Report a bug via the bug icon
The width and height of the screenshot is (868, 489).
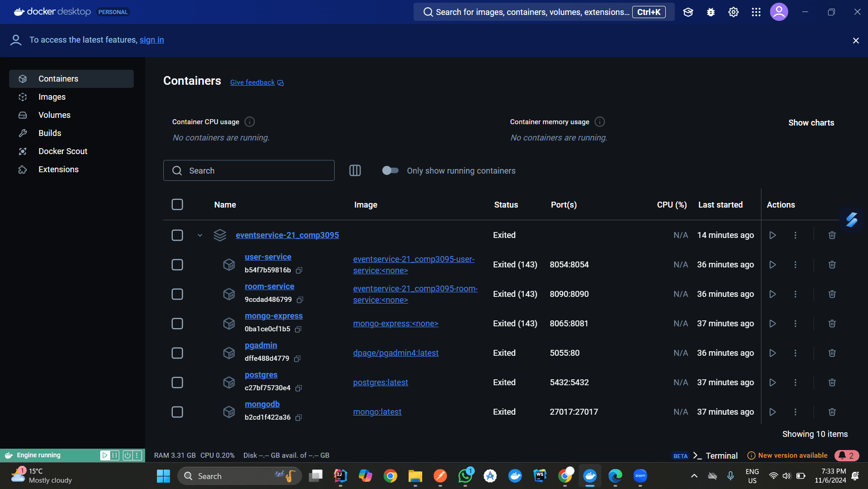pos(711,12)
